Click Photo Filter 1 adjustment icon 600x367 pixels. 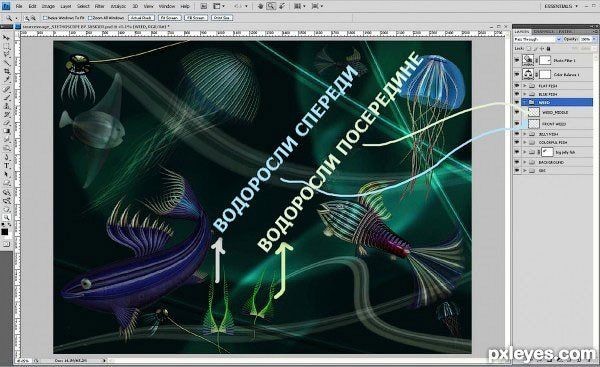point(528,60)
